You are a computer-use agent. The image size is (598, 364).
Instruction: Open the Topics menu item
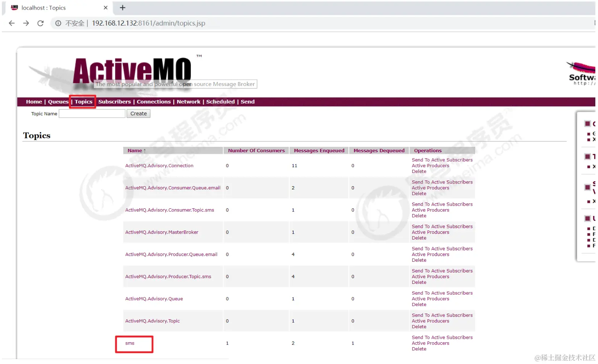[x=84, y=102]
